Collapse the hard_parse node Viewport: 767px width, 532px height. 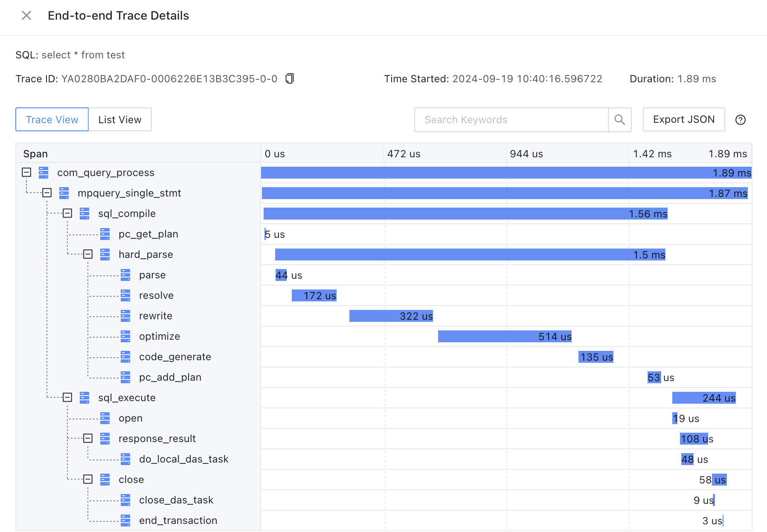88,254
